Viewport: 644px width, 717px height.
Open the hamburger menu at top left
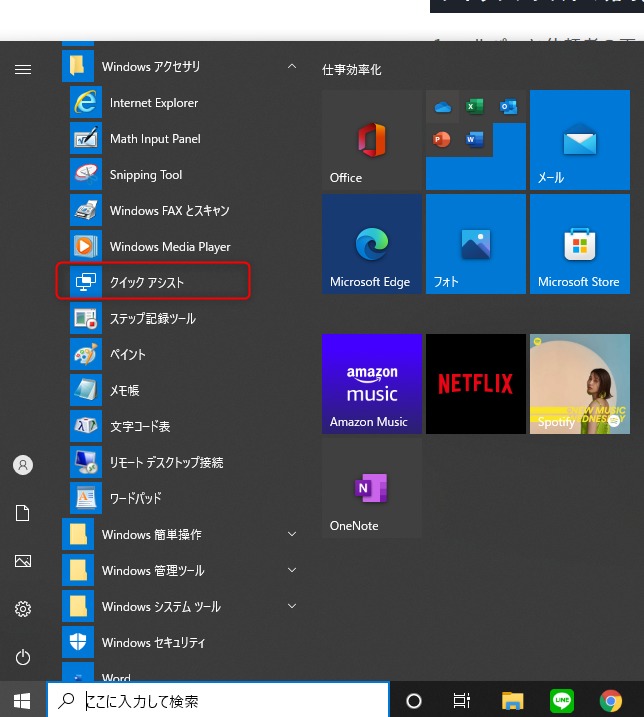click(x=23, y=69)
